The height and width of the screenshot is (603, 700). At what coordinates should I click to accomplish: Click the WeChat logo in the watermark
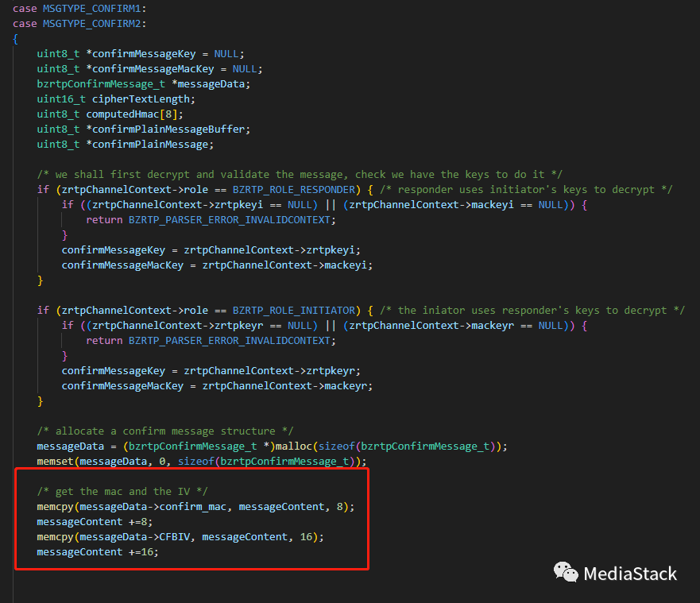pyautogui.click(x=566, y=573)
